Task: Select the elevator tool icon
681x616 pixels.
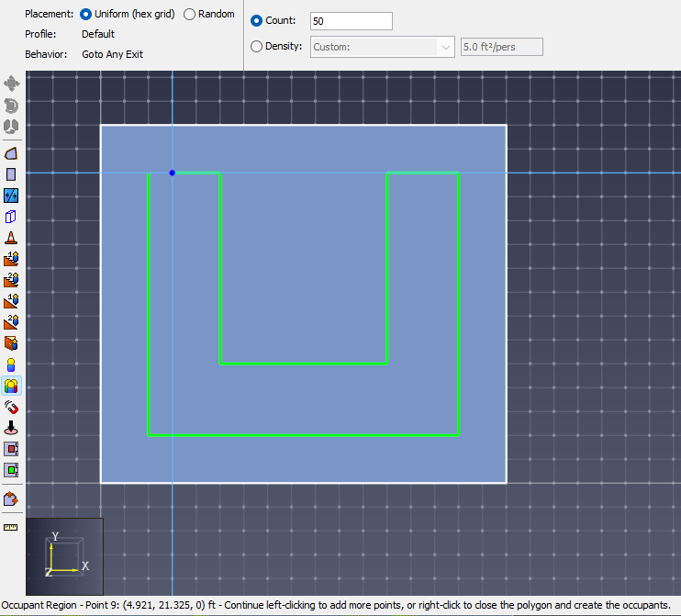Action: click(x=11, y=343)
